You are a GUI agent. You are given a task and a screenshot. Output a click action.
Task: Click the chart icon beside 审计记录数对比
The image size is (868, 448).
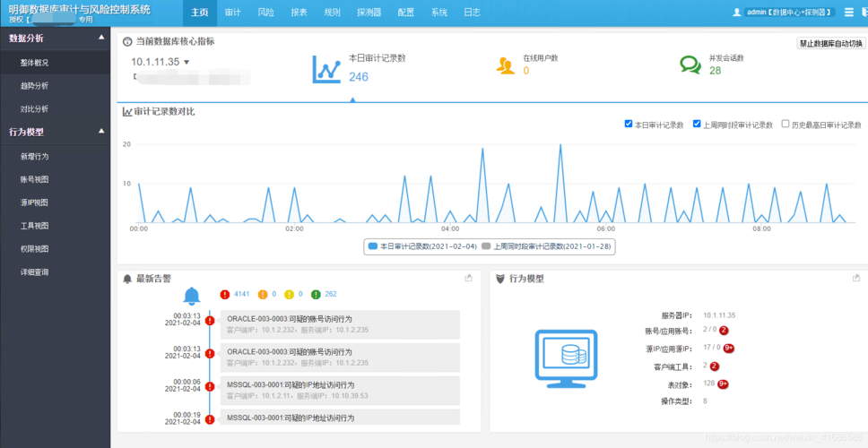coord(127,112)
